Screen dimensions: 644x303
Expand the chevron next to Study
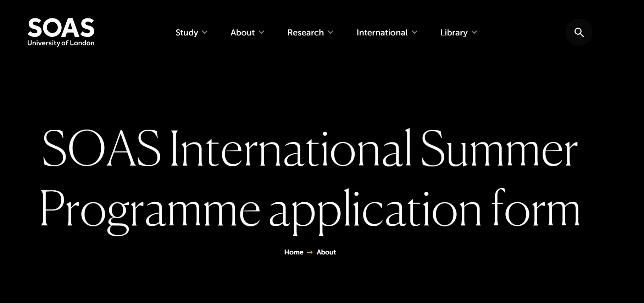point(205,32)
